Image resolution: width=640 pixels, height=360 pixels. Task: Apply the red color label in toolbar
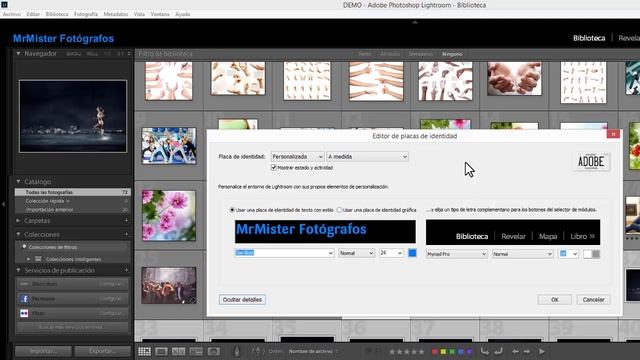pyautogui.click(x=435, y=351)
